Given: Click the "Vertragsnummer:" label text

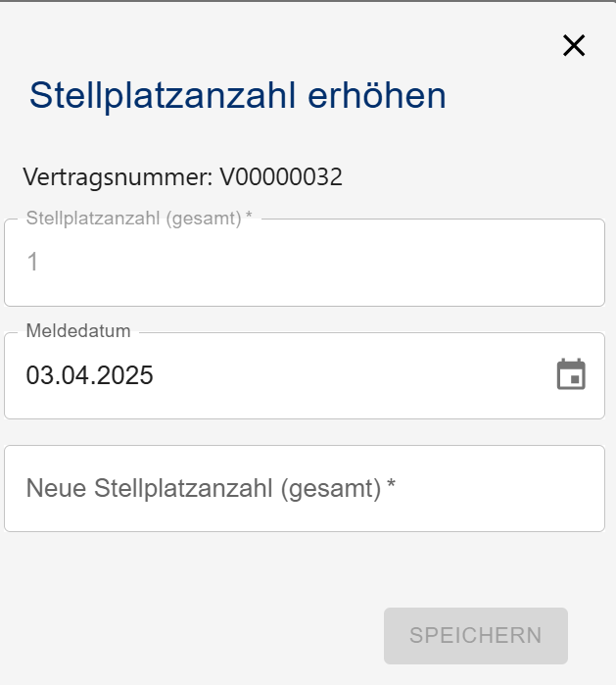Looking at the screenshot, I should [118, 177].
